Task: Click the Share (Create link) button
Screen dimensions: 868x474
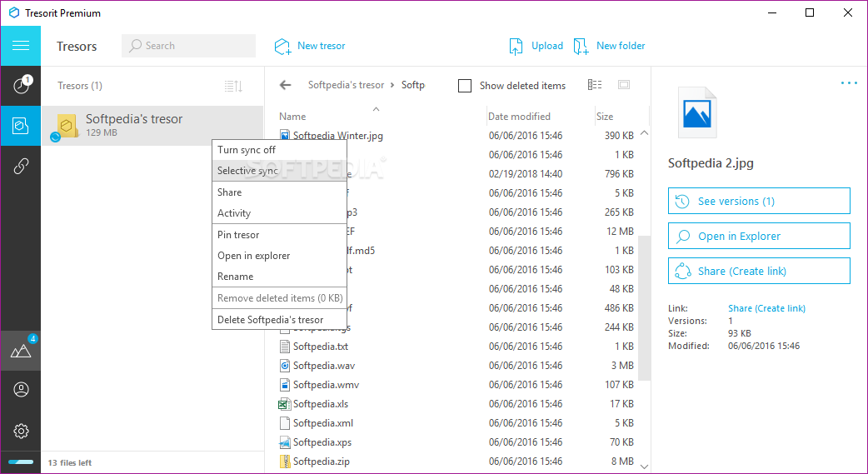Action: coord(759,271)
